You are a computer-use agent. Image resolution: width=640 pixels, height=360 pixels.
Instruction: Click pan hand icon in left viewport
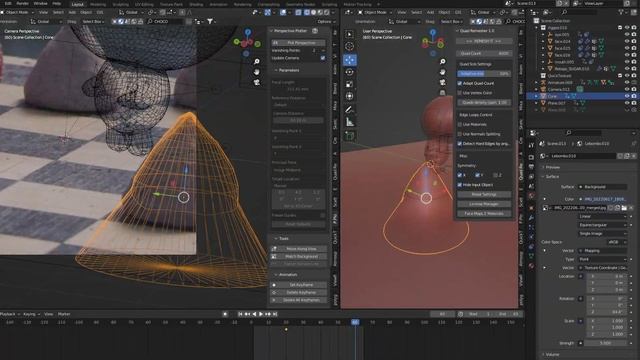pyautogui.click(x=256, y=72)
